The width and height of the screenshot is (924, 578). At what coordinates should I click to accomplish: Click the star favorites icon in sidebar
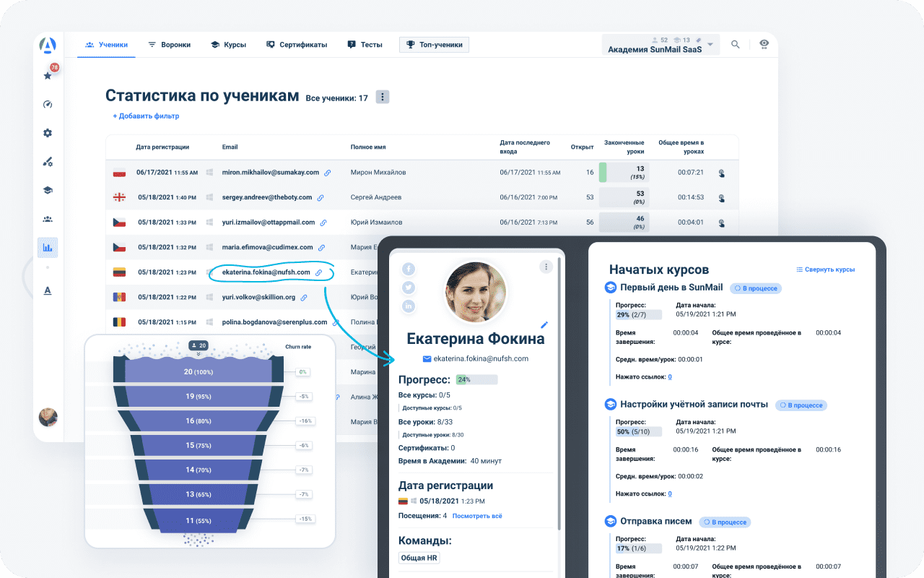point(48,75)
